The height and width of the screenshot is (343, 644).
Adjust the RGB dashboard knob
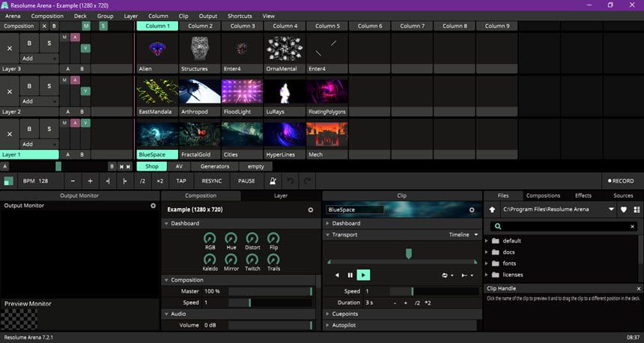point(210,238)
